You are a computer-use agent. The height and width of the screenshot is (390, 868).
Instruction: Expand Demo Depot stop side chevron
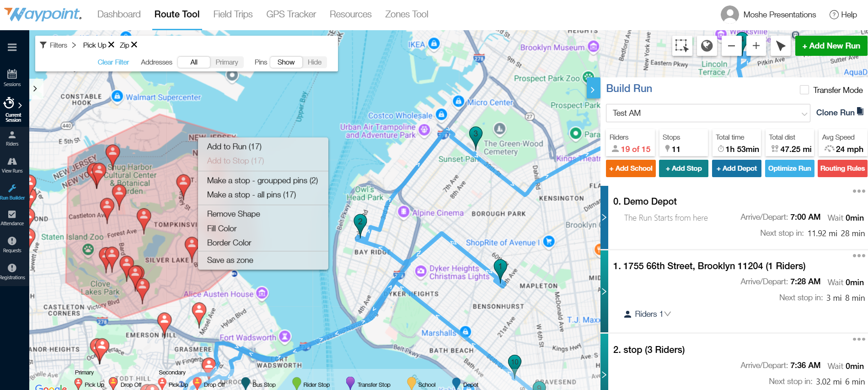(x=604, y=217)
